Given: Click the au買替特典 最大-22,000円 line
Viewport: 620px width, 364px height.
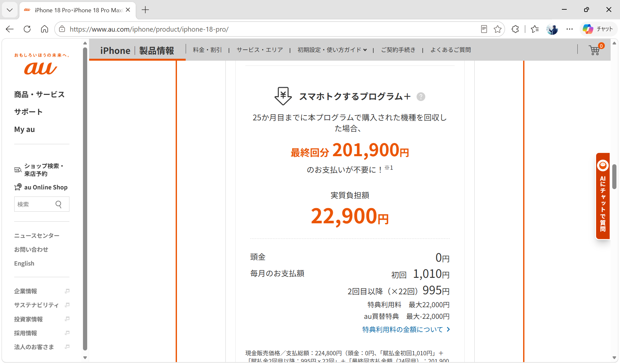Looking at the screenshot, I should 407,316.
